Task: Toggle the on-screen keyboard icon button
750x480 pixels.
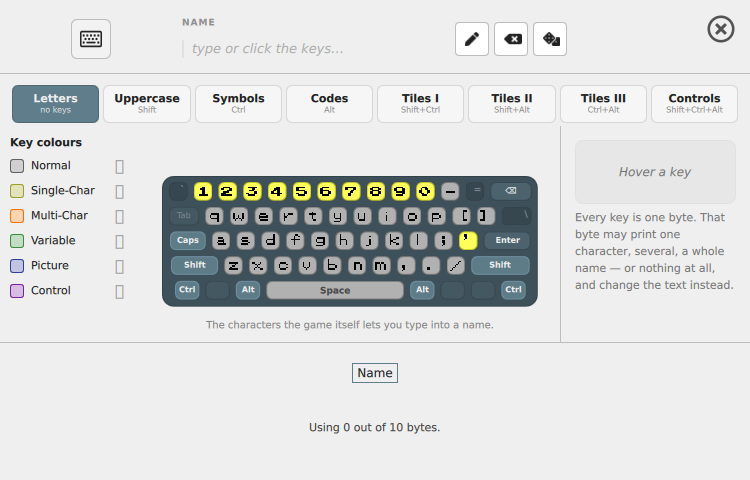Action: (x=91, y=39)
